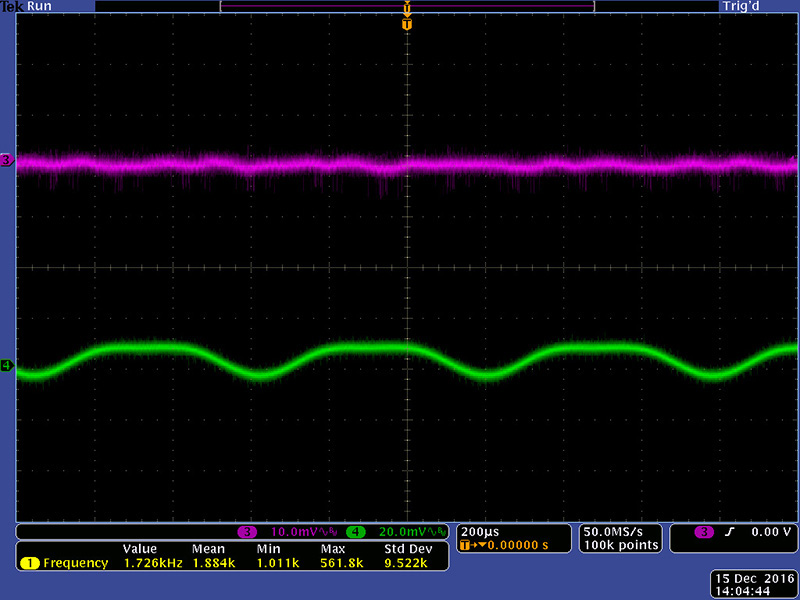Click the measurement 1 Frequency badge

(x=30, y=563)
